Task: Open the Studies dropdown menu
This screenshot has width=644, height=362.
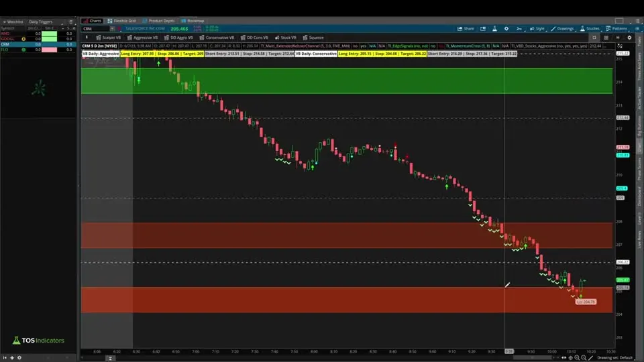Action: click(x=590, y=29)
